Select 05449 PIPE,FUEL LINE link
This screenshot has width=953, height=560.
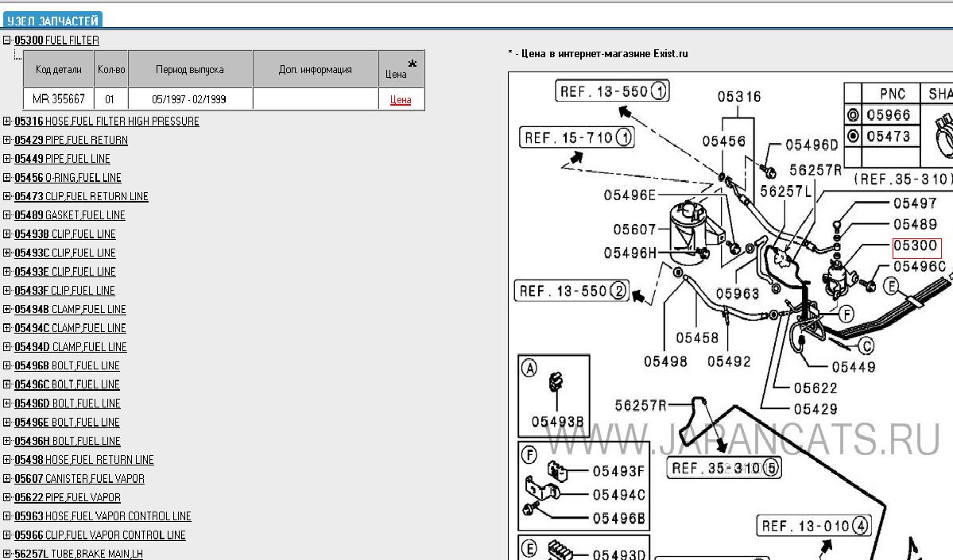pyautogui.click(x=62, y=159)
